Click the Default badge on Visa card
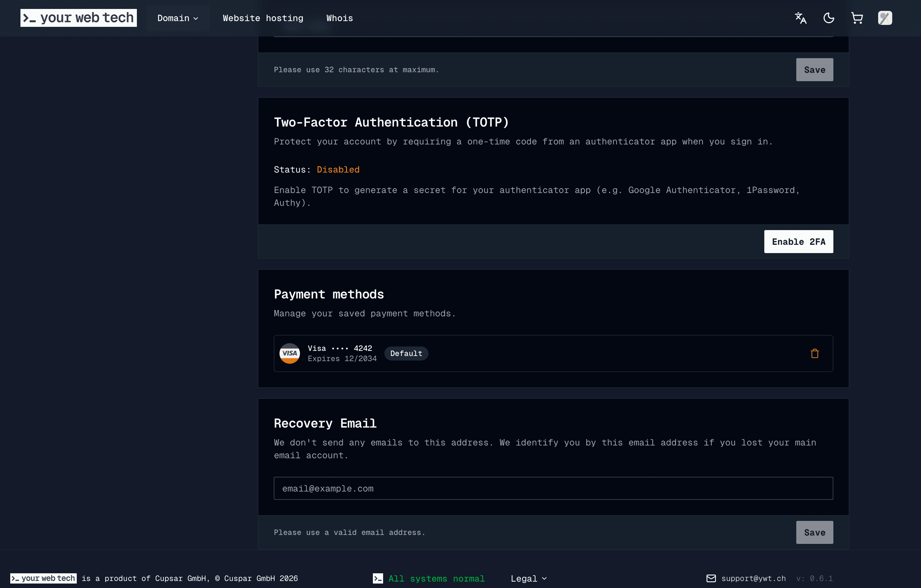 click(406, 353)
